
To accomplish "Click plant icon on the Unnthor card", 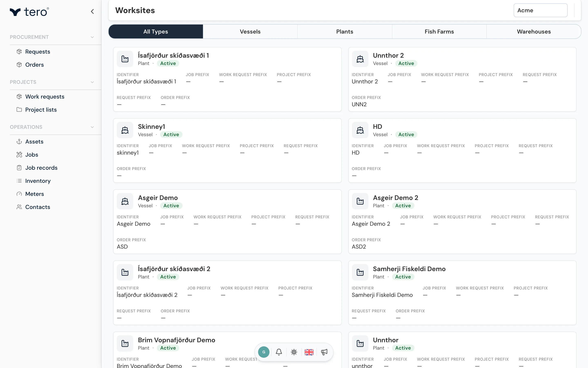I will pyautogui.click(x=360, y=343).
